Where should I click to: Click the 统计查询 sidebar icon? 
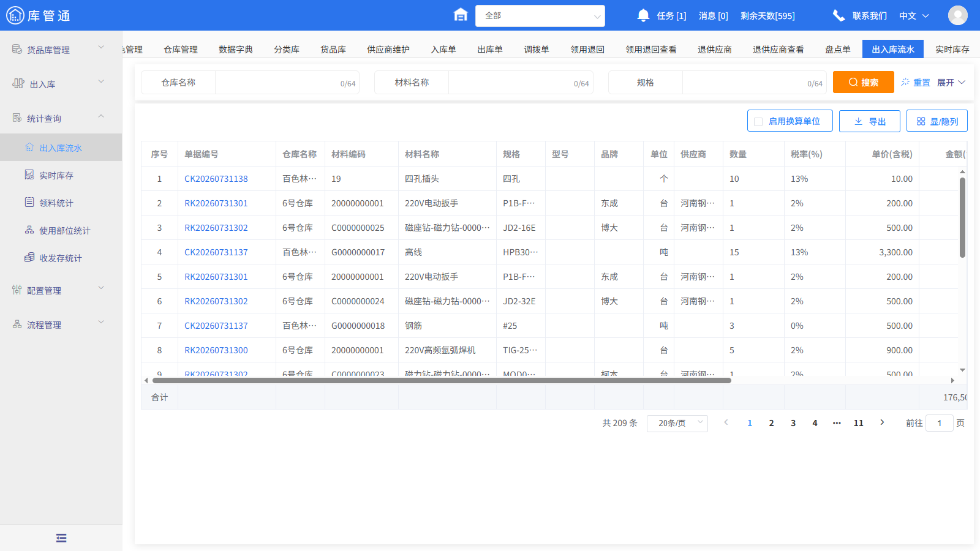click(17, 118)
